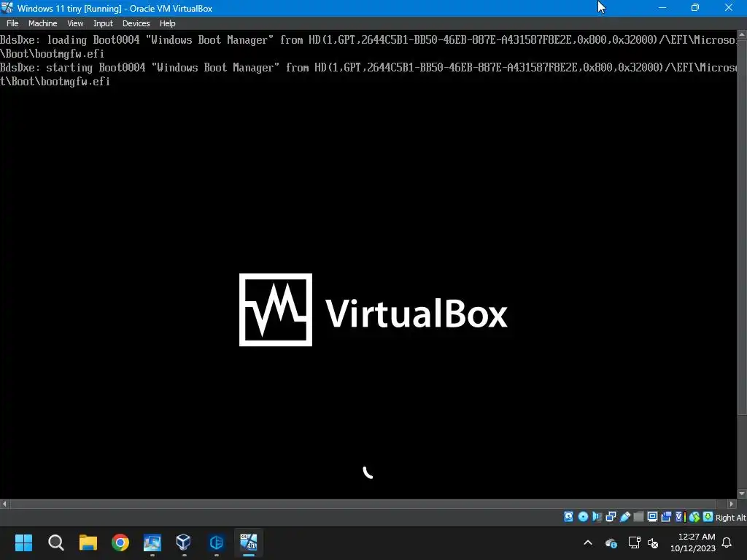Open the Windows Start menu

point(23,542)
